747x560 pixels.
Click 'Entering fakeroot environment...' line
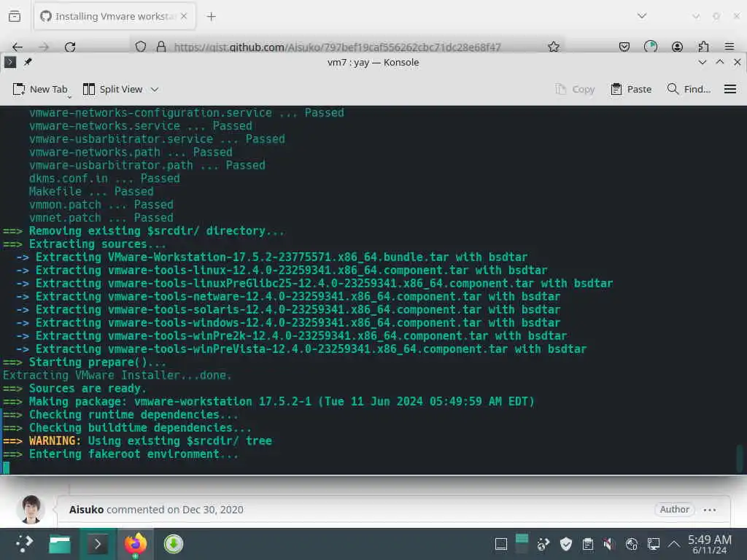click(120, 454)
